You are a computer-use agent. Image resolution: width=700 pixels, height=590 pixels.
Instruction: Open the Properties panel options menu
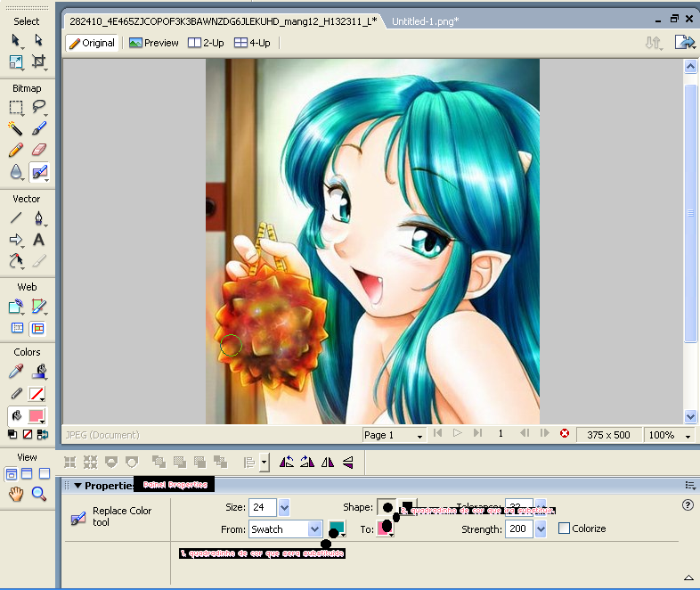click(690, 486)
